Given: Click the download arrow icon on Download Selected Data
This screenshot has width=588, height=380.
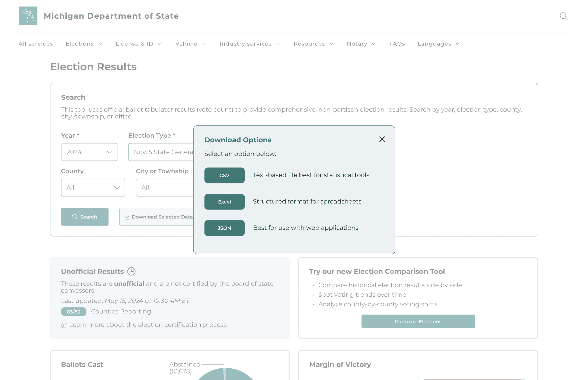Looking at the screenshot, I should 127,217.
